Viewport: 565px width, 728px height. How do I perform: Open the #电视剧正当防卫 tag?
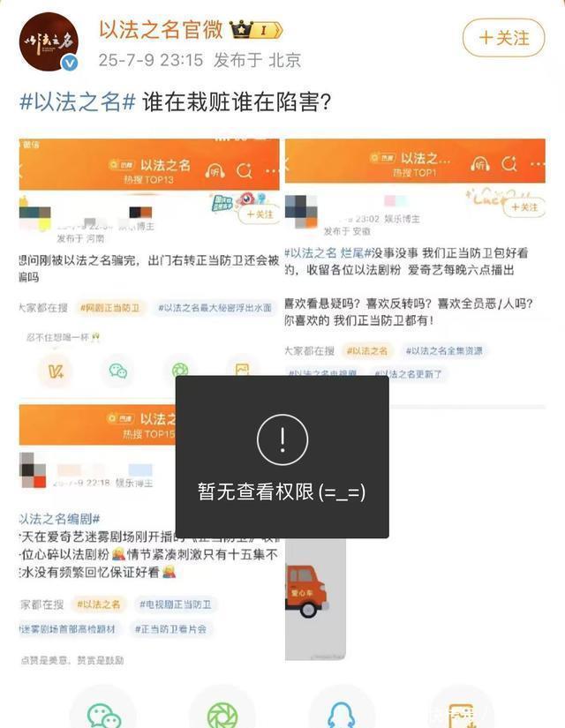pos(175,604)
